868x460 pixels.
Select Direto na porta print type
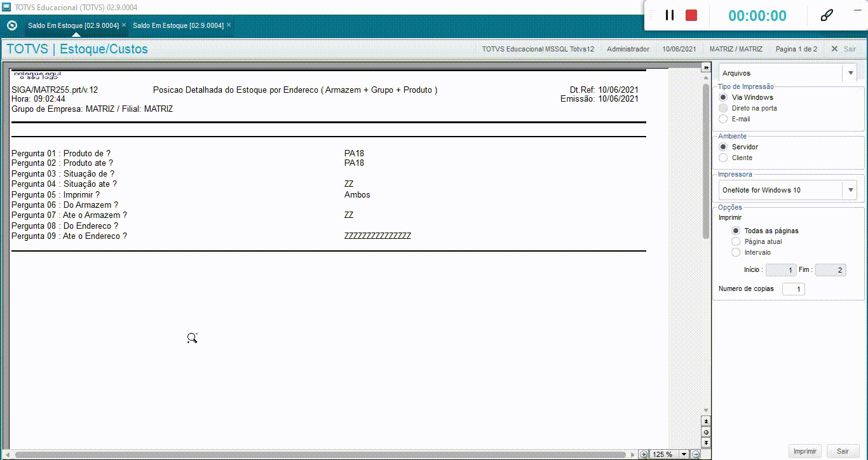[723, 108]
